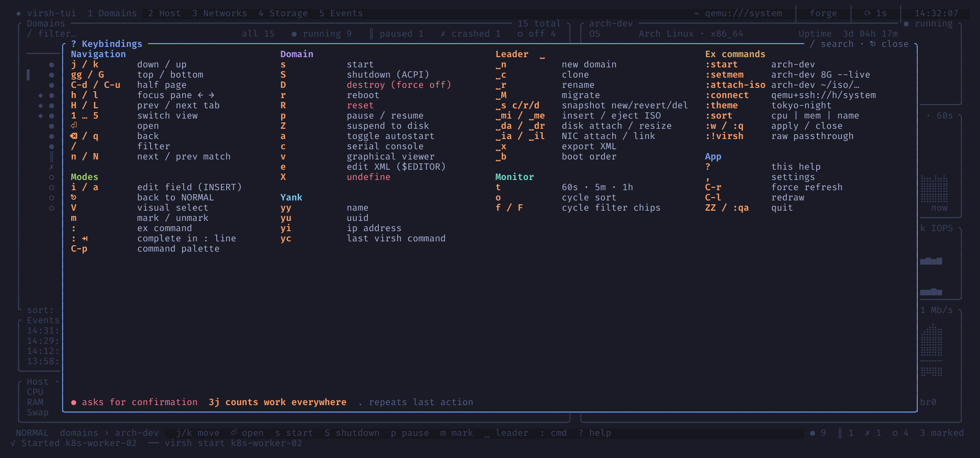Click the tab-key icon for complete in line
This screenshot has height=458, width=980.
84,238
